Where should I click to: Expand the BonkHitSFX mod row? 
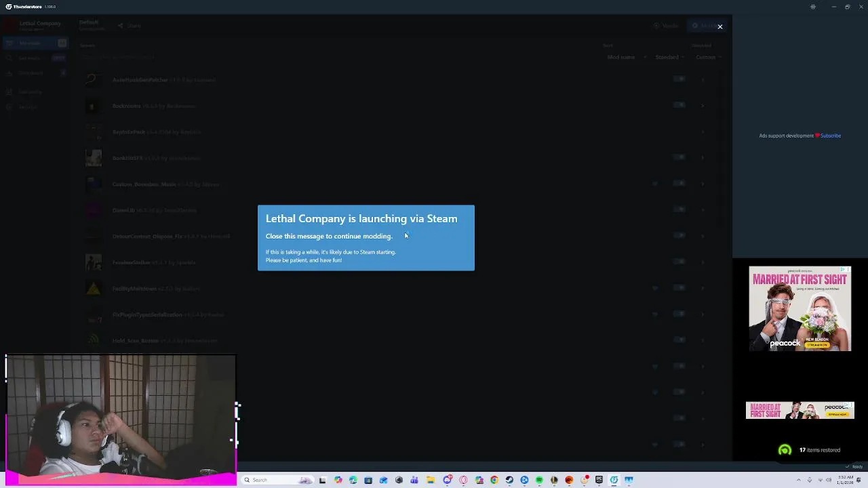[703, 157]
